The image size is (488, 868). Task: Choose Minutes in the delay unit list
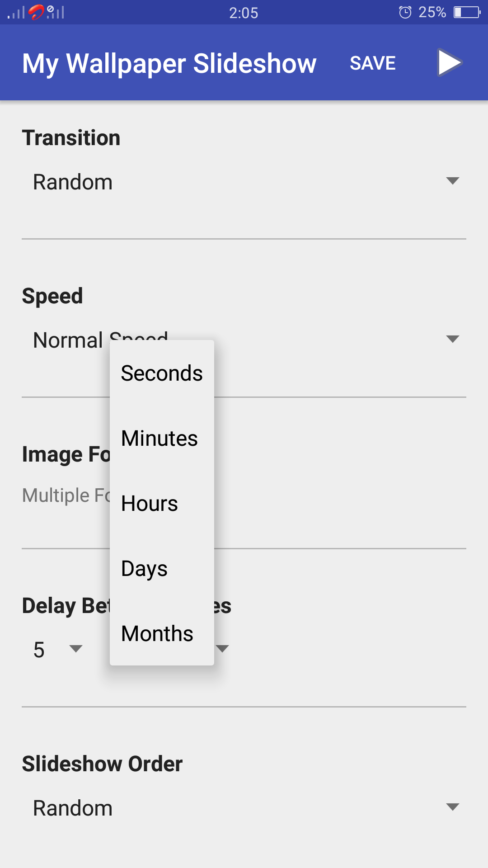tap(162, 438)
